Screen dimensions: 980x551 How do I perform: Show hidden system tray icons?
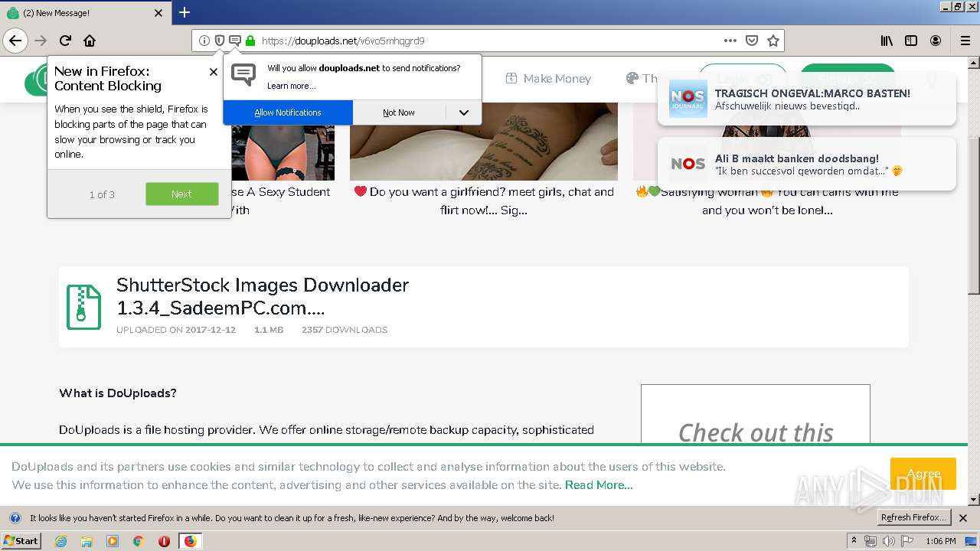pyautogui.click(x=854, y=540)
